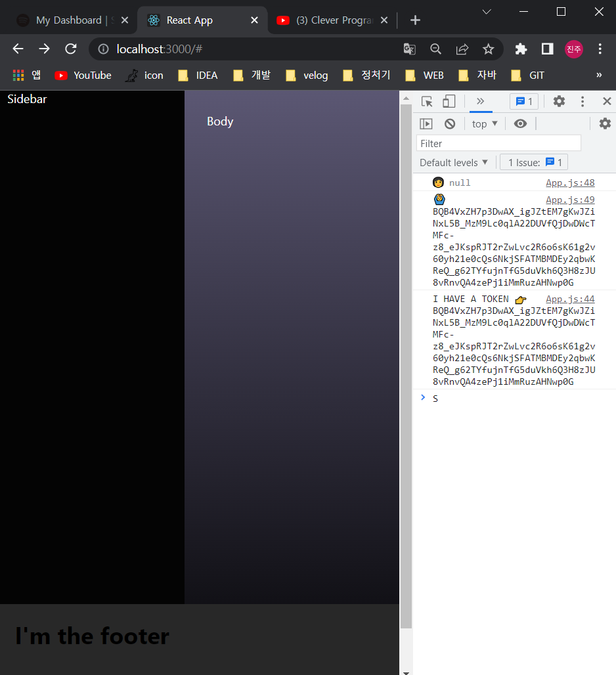Viewport: 616px width, 675px height.
Task: Close the DevTools panel
Action: 607,101
